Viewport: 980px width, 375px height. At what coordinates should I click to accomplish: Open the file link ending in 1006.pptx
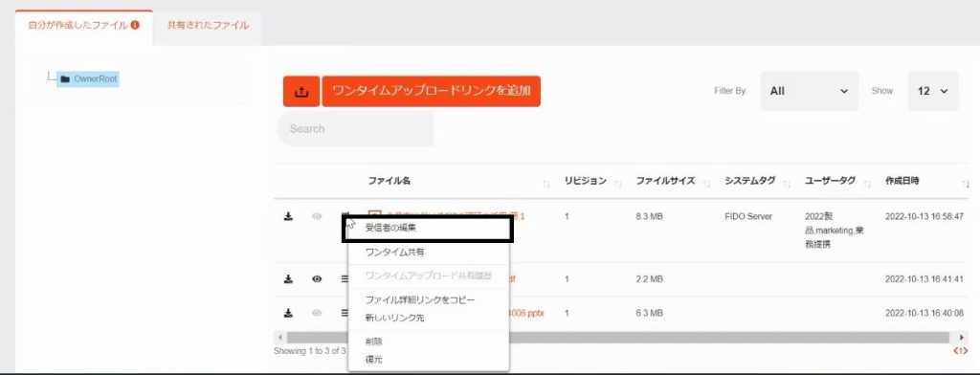(x=527, y=313)
